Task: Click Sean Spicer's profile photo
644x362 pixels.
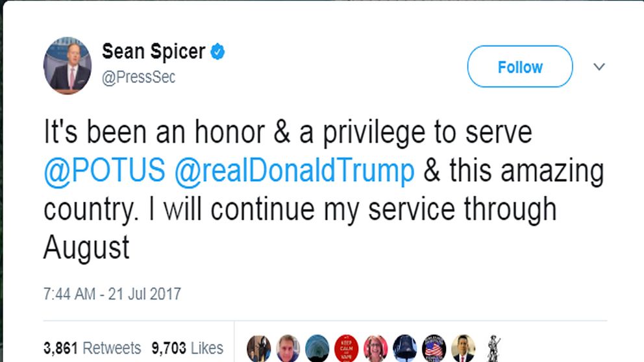Action: coord(68,66)
